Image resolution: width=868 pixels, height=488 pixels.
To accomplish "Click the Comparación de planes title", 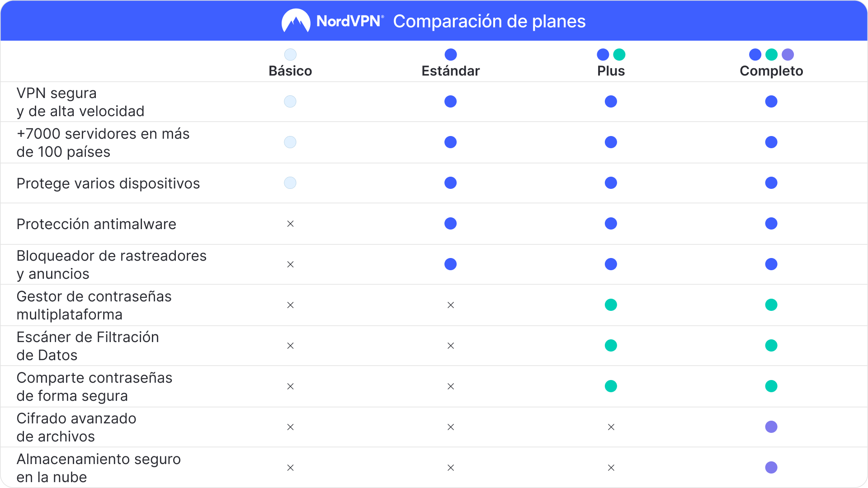I will pos(489,21).
